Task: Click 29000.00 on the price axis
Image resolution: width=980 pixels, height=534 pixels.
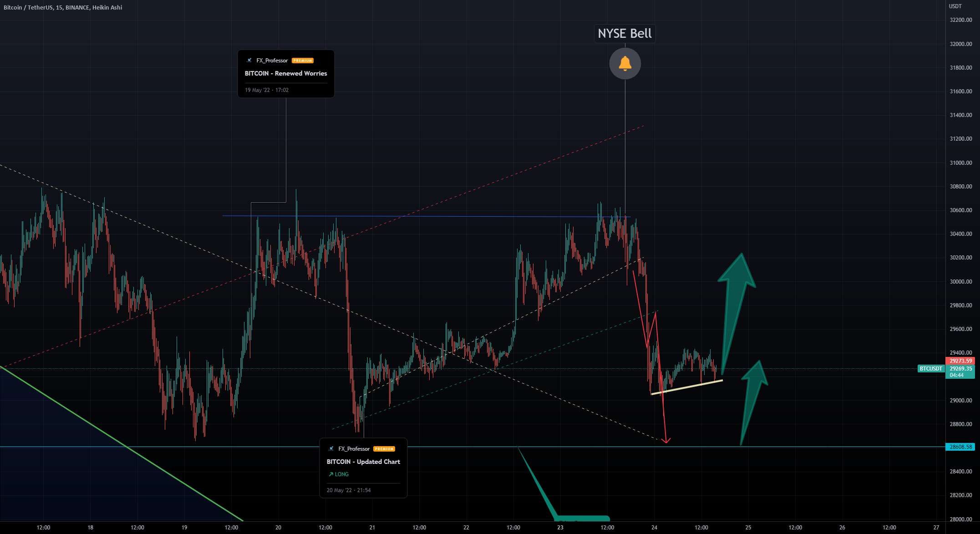Action: tap(961, 401)
